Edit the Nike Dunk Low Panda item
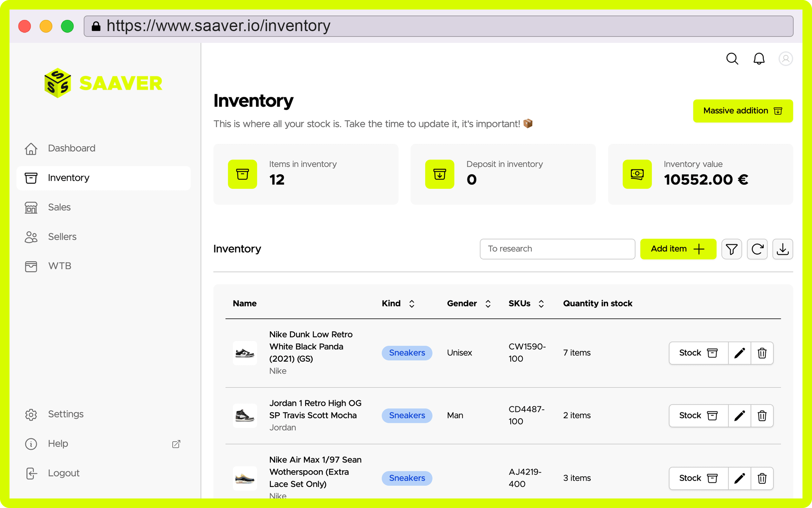 740,353
